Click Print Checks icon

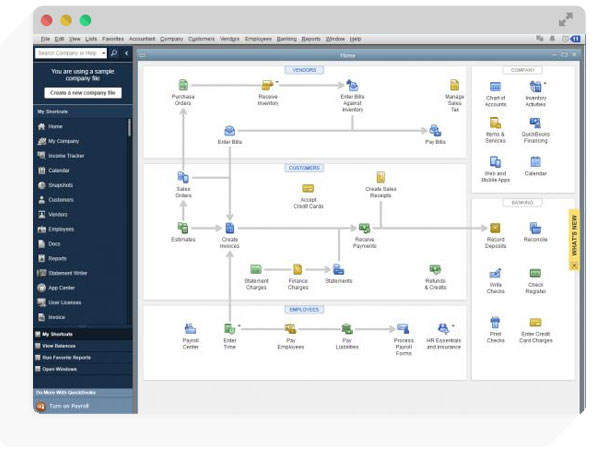(495, 322)
